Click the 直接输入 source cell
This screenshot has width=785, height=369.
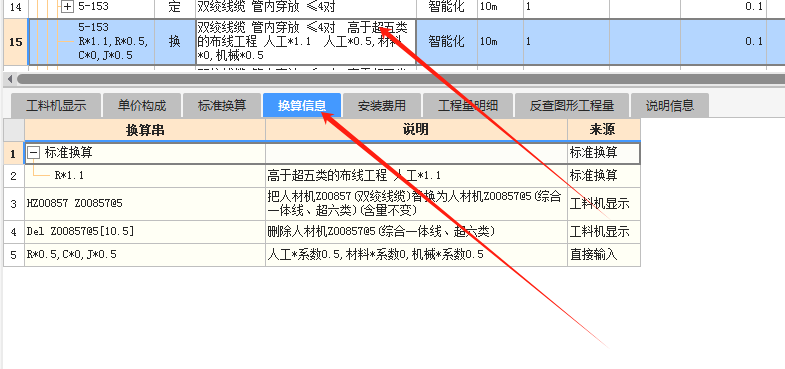click(604, 255)
